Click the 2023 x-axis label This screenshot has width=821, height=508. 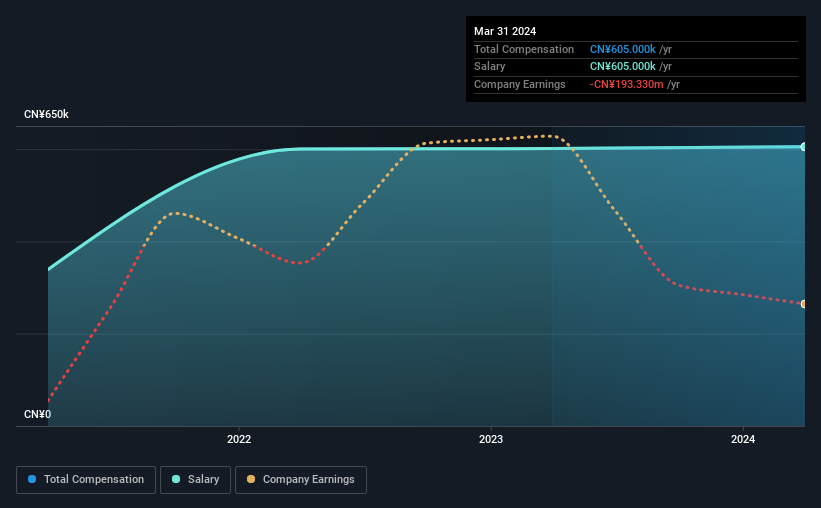click(x=491, y=439)
